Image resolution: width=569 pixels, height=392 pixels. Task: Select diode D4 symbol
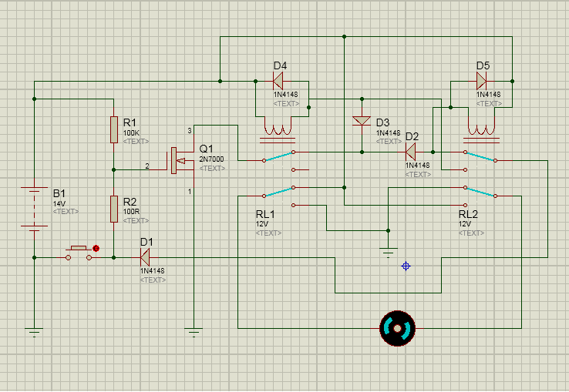pos(278,81)
